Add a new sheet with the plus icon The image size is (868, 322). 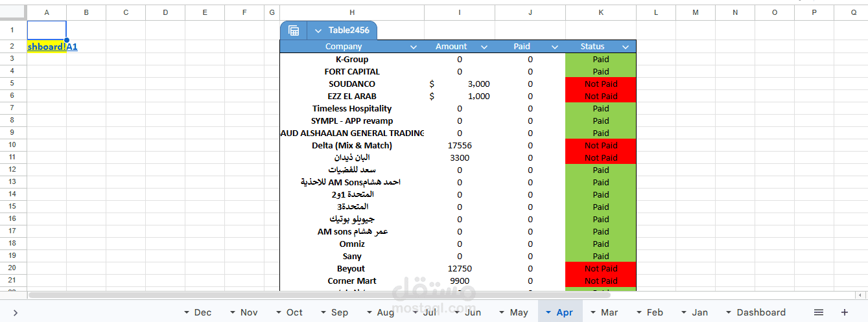845,312
